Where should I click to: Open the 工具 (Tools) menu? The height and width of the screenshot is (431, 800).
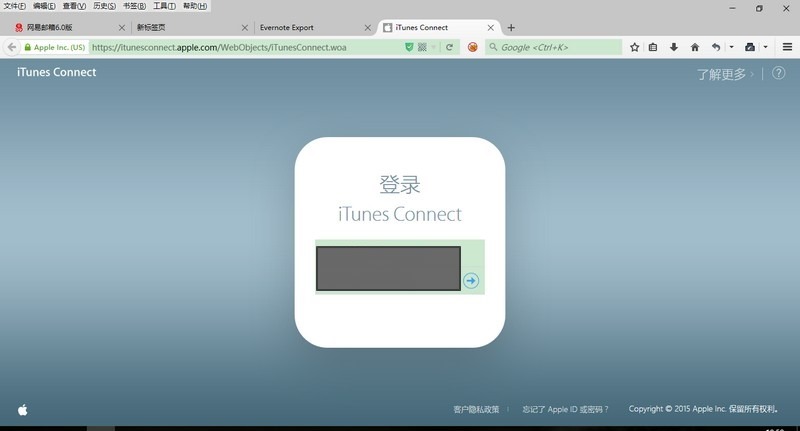(164, 6)
